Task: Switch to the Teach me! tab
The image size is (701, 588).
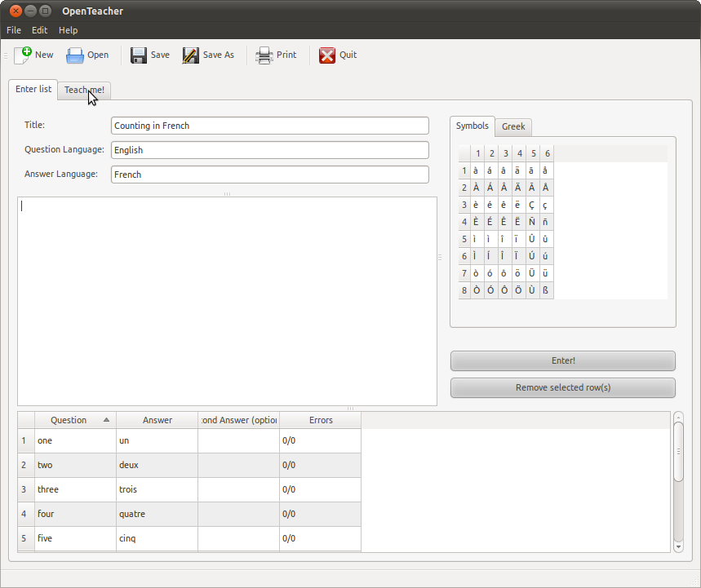Action: [x=84, y=90]
